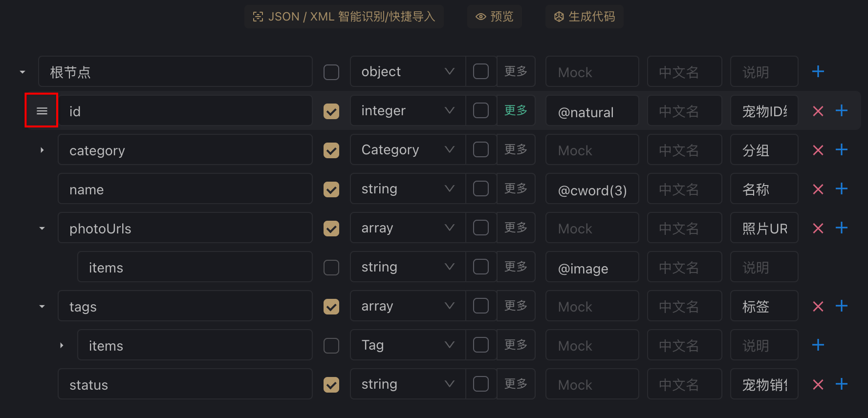Enable required checkbox for photoUrls items

[331, 268]
